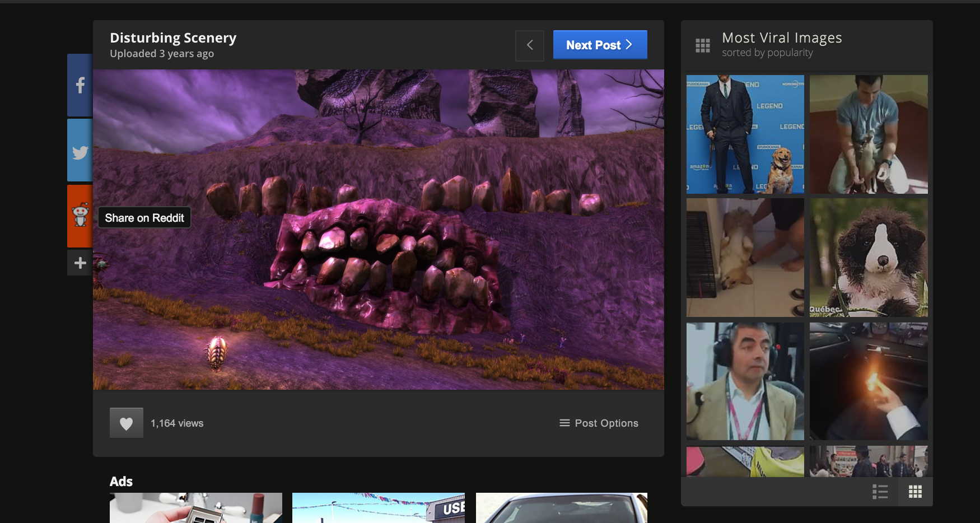This screenshot has width=980, height=523.
Task: Share post on Facebook
Action: click(80, 85)
